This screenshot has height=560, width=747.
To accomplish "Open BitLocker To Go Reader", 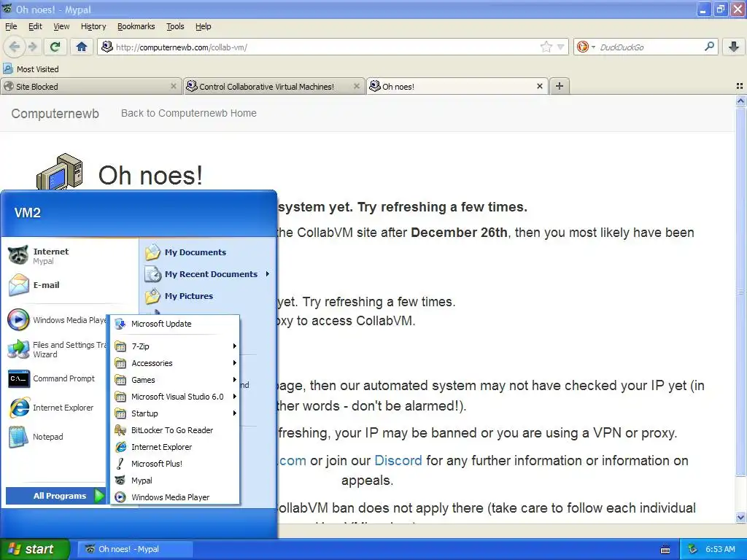I will click(175, 430).
